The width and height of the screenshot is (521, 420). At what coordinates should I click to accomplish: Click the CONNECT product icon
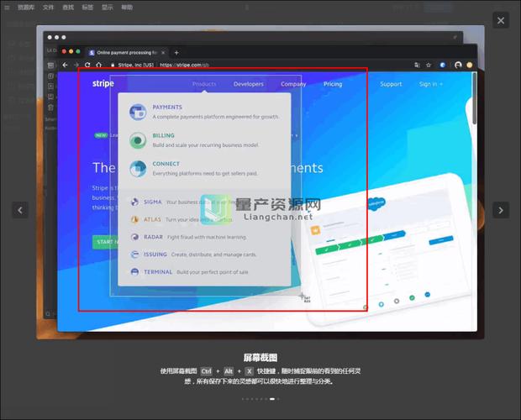(x=138, y=168)
